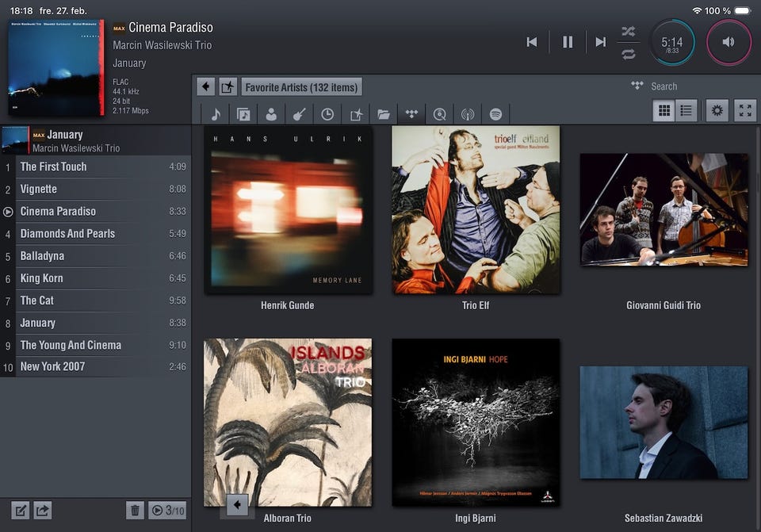
Task: Delete the queue with the trash icon
Action: [136, 511]
